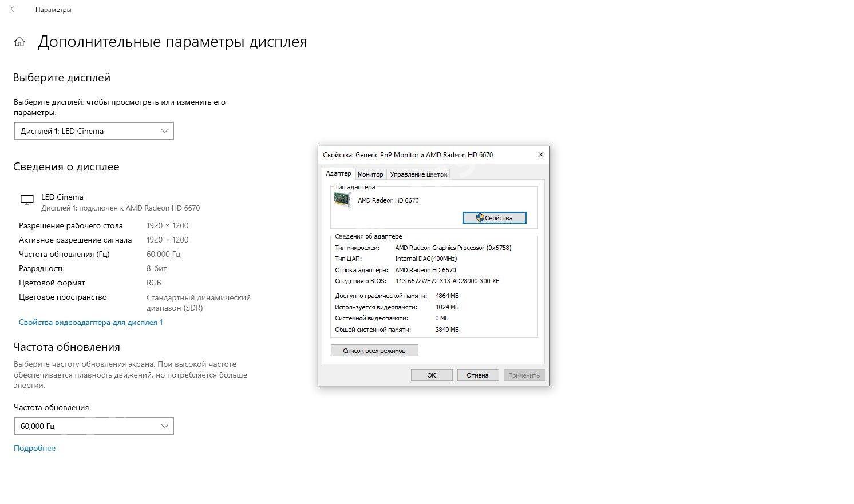The image size is (854, 504).
Task: Click the Активное разрешение сигнала 1920 × 1200 value
Action: 167,240
